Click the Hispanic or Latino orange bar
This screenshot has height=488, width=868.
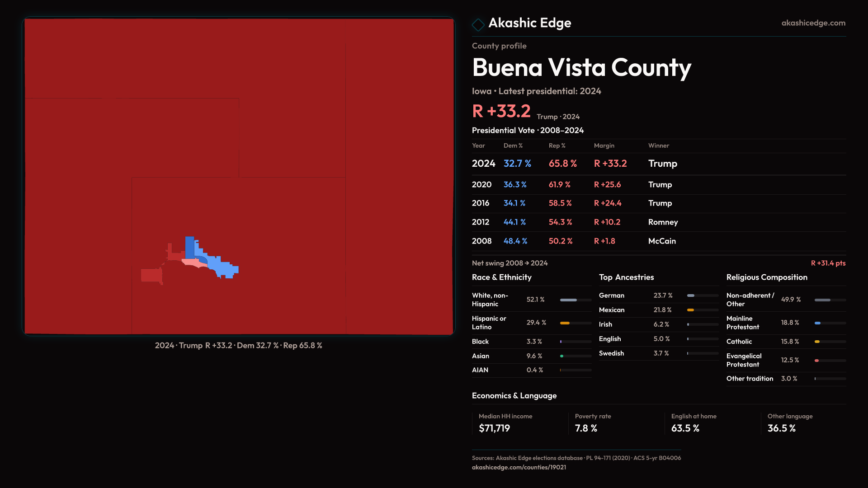(565, 323)
